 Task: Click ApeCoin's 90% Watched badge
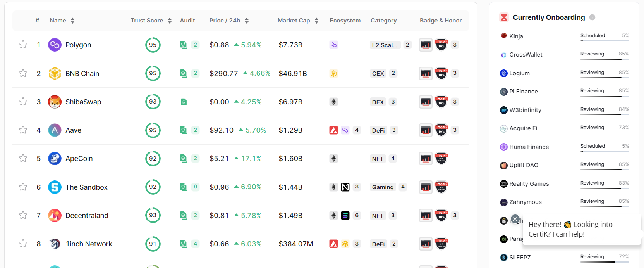click(441, 158)
